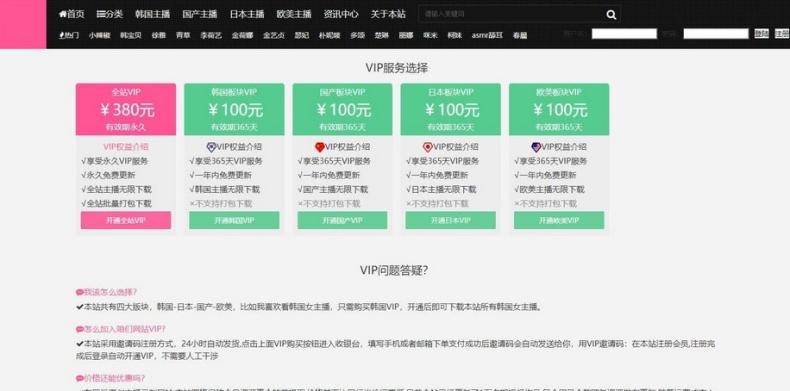
Task: Click the 热门 flame icon tag
Action: click(62, 35)
